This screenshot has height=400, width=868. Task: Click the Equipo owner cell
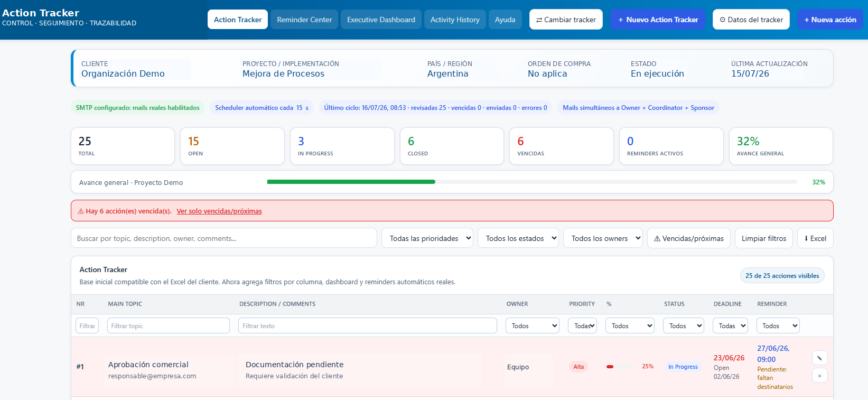click(518, 367)
